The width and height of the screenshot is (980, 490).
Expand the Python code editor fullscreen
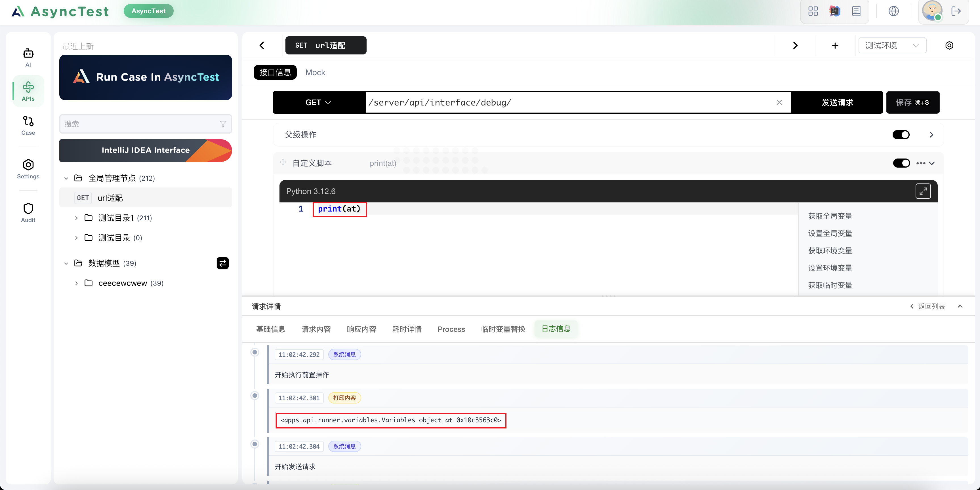pyautogui.click(x=923, y=191)
